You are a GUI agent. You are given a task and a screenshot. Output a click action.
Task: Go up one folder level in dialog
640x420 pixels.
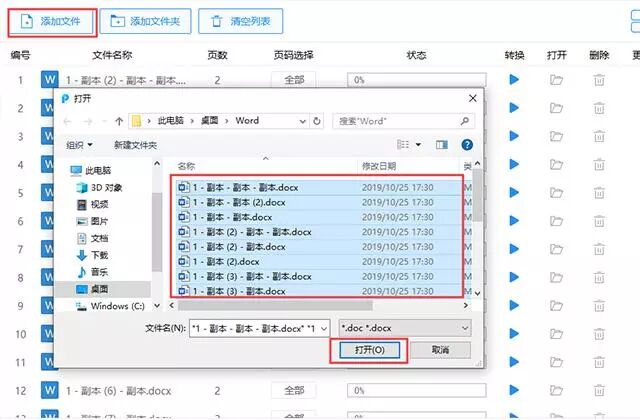119,121
